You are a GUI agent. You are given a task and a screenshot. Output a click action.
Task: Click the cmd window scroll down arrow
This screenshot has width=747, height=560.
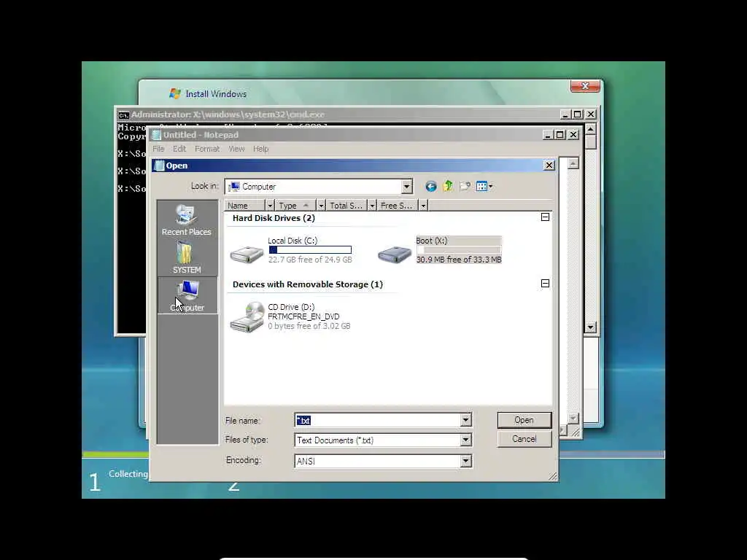(x=591, y=327)
